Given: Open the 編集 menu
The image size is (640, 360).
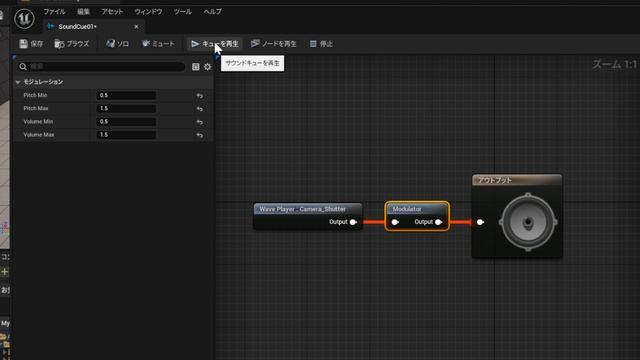Looking at the screenshot, I should pos(83,11).
